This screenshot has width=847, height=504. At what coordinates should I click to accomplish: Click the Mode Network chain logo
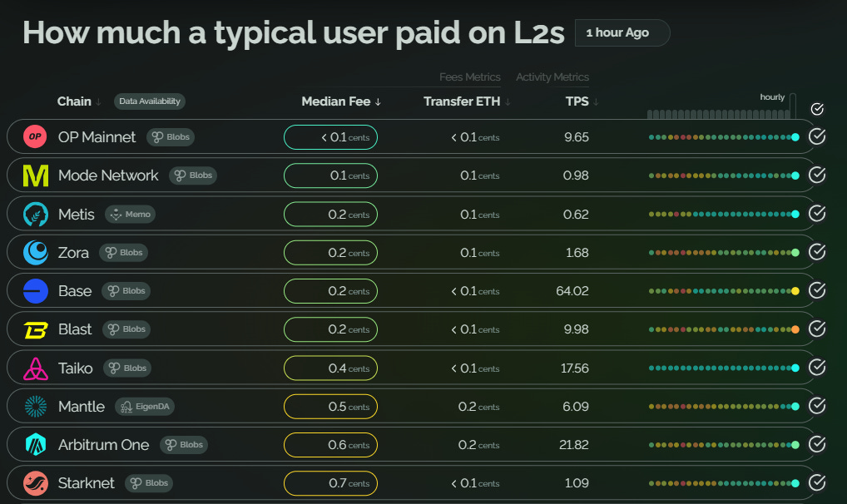tap(36, 175)
